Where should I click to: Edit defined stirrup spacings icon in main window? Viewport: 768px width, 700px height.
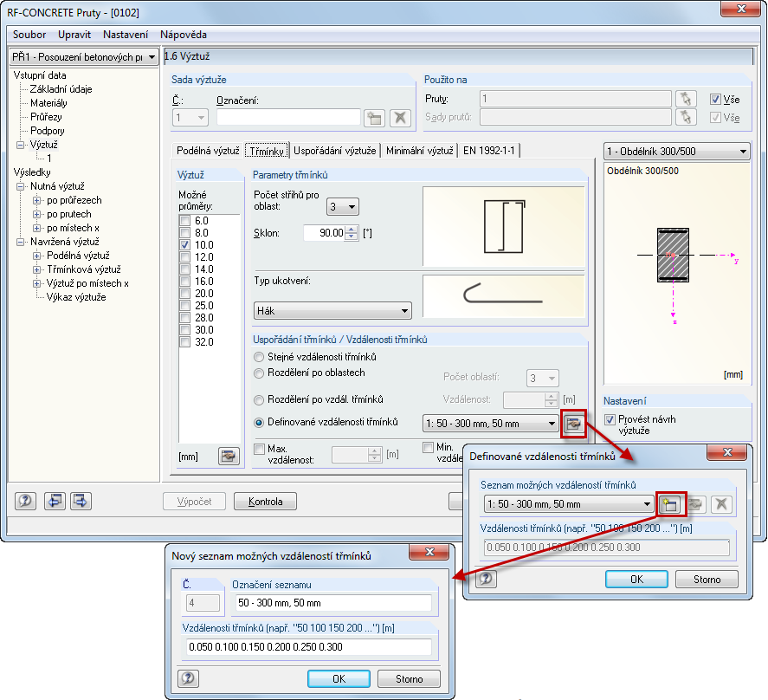(573, 423)
